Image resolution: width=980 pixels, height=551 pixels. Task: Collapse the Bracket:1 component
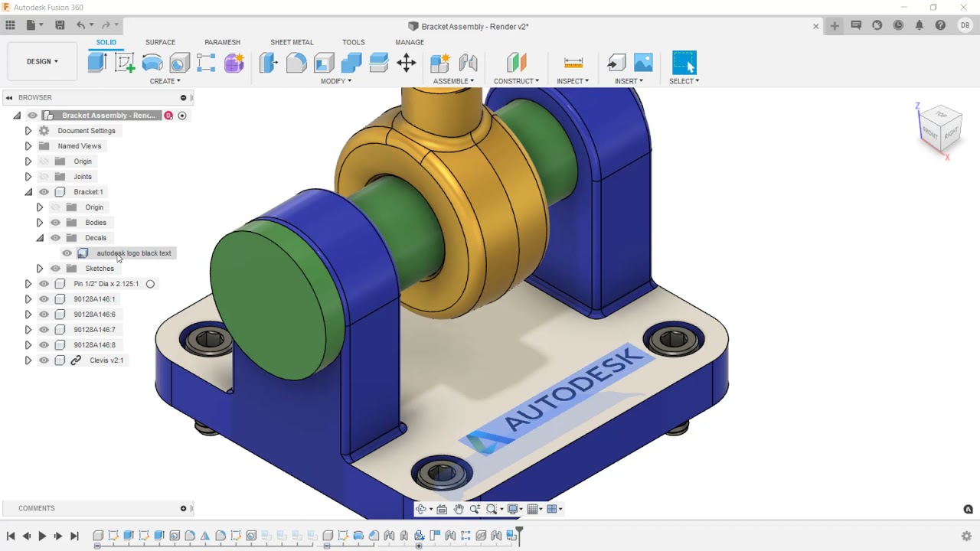pos(28,192)
